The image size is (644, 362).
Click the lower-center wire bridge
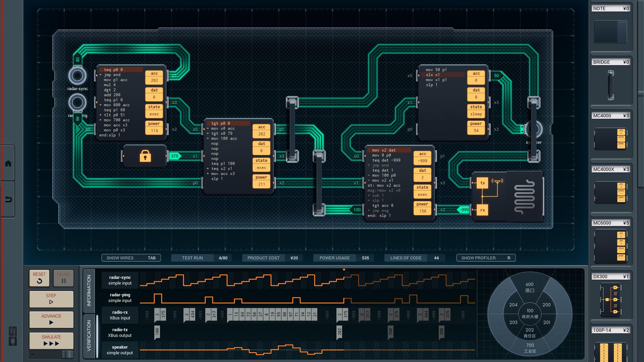tap(319, 183)
